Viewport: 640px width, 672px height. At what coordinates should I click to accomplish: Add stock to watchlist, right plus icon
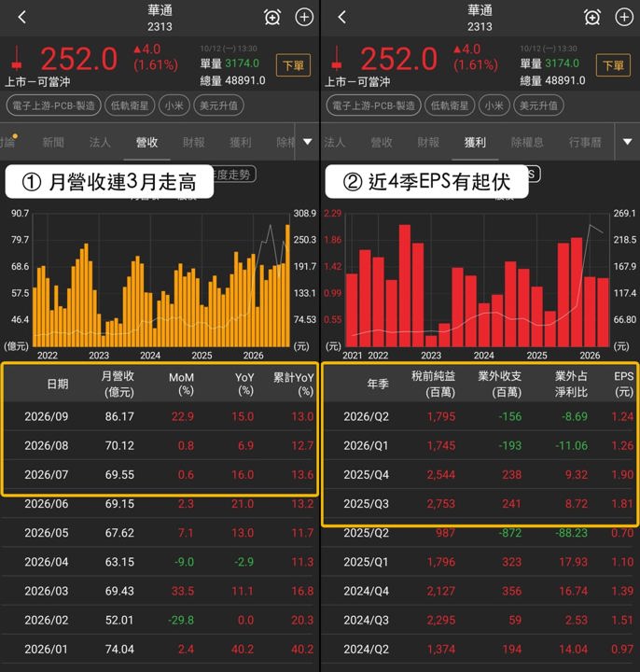tap(624, 18)
